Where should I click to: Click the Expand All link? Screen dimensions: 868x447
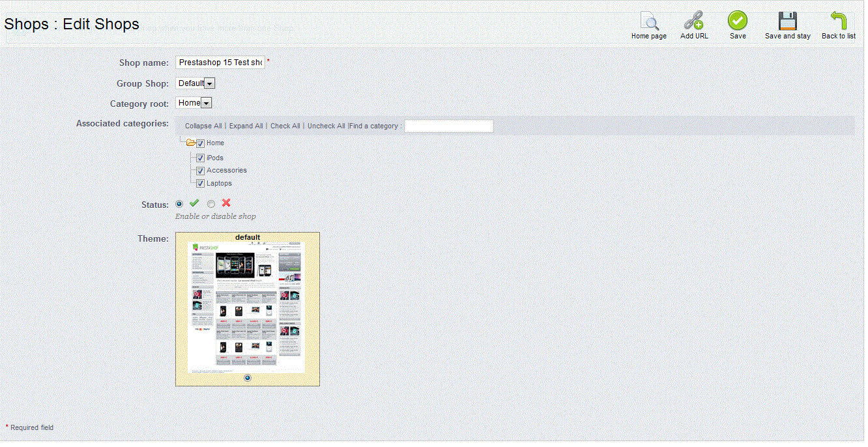coord(246,126)
